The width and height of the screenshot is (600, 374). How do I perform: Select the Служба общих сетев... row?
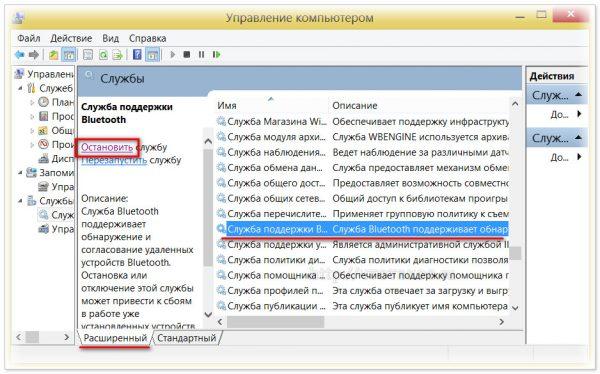click(362, 198)
